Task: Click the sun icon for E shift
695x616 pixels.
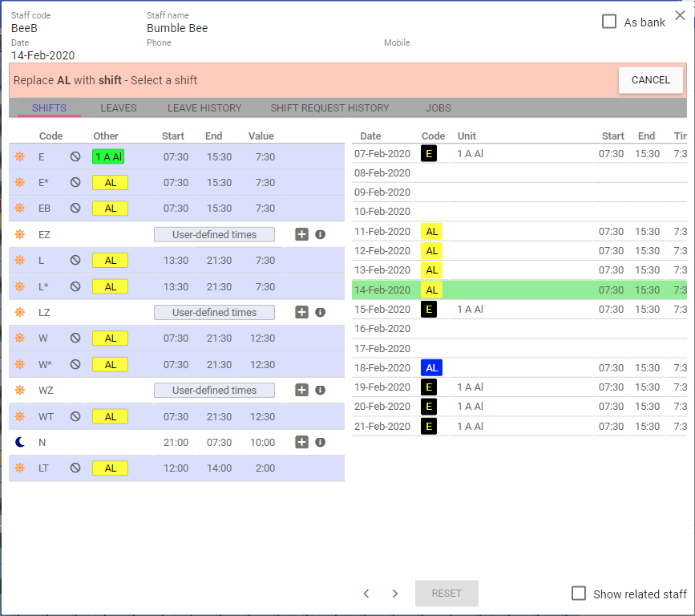Action: tap(20, 157)
